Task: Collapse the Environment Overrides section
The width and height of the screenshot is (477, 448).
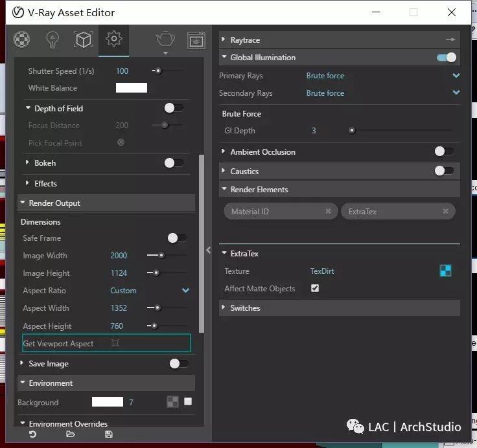Action: (23, 423)
